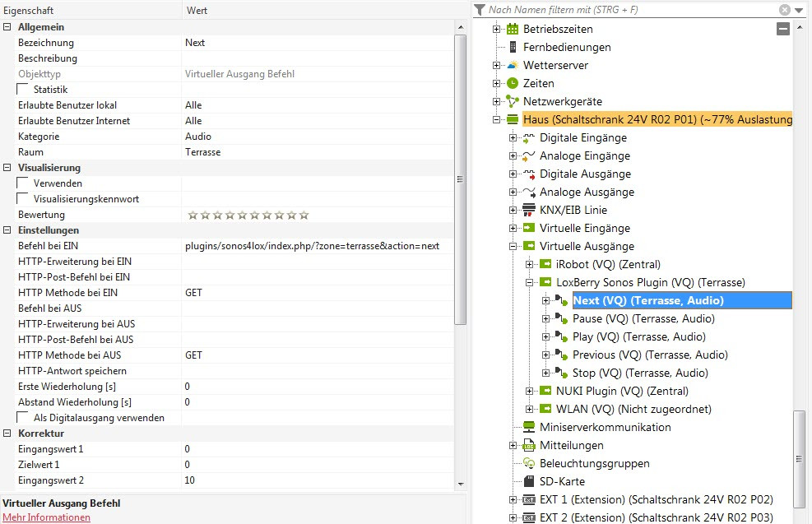This screenshot has height=524, width=812.
Task: Collapse the Allgemein property section
Action: point(7,27)
